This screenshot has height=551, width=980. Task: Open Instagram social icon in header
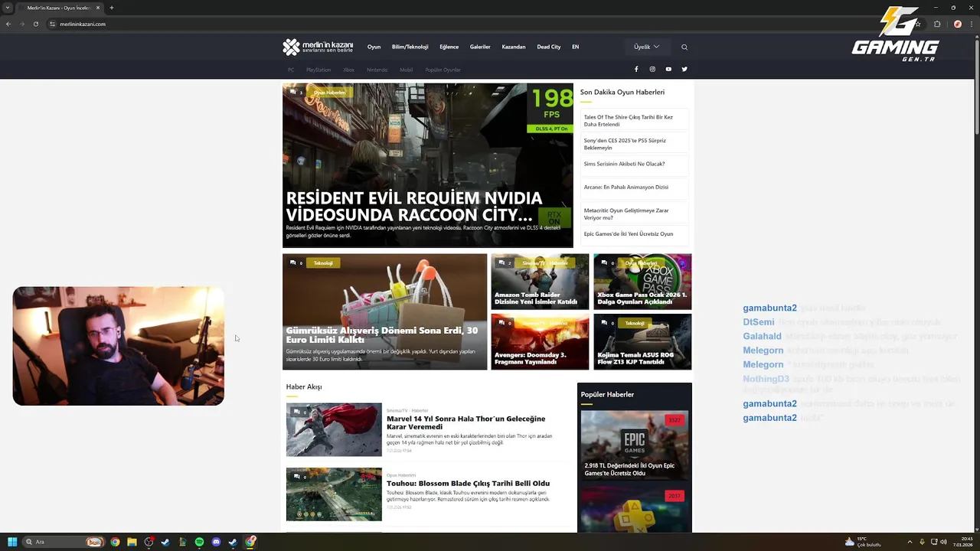[652, 69]
